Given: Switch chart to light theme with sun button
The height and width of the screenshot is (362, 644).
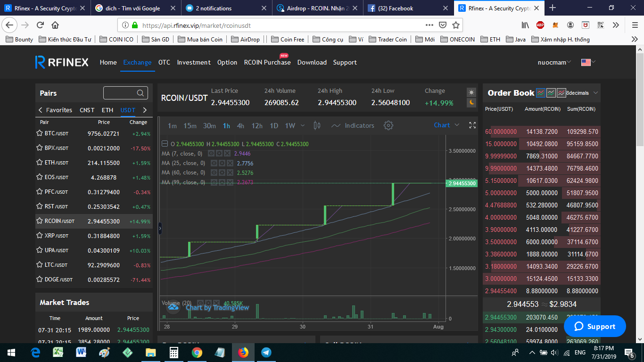Looking at the screenshot, I should pyautogui.click(x=471, y=92).
